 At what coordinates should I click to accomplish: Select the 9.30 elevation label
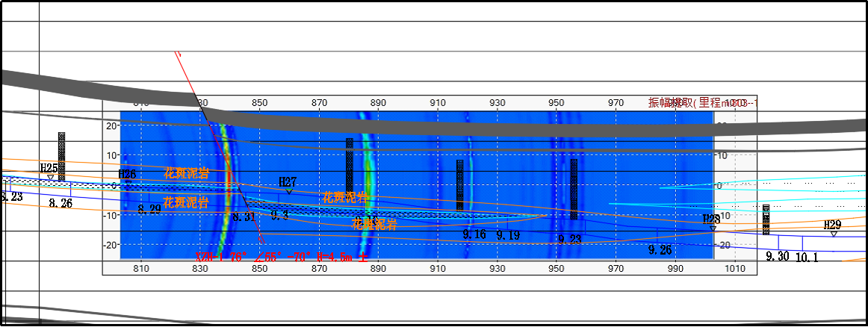click(778, 256)
